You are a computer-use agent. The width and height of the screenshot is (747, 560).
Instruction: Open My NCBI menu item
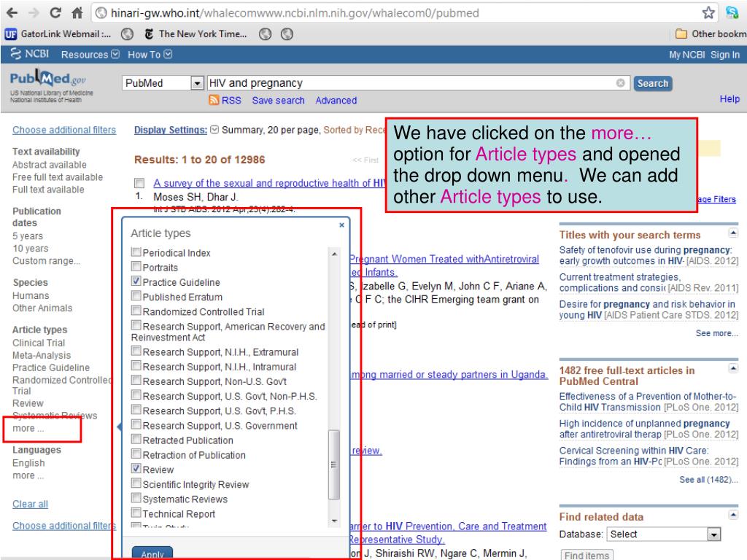tap(686, 55)
